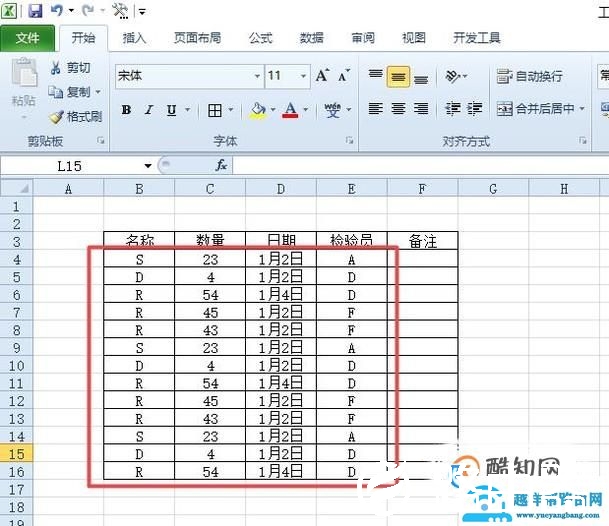Image resolution: width=609 pixels, height=526 pixels.
Task: Click the 合并后居中 merge button
Action: tap(536, 109)
